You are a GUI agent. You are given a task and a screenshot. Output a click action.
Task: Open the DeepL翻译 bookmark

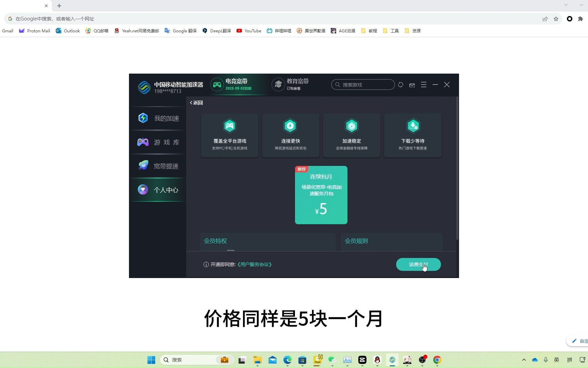217,31
